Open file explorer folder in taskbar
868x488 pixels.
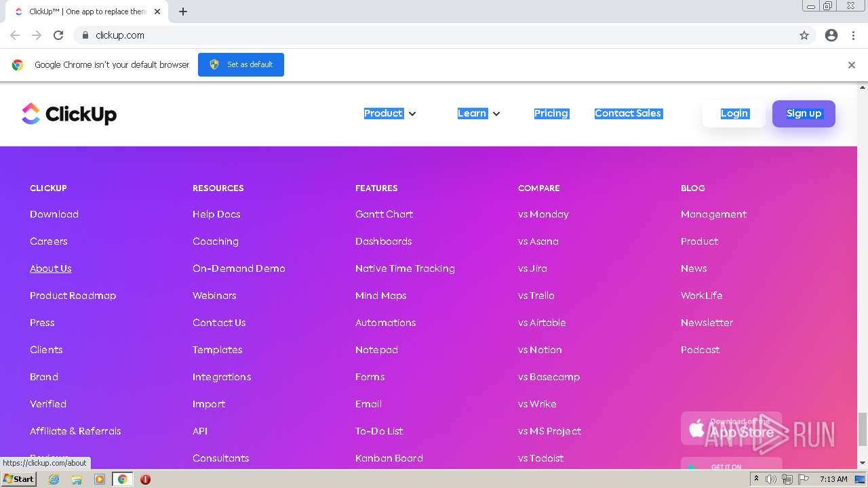point(77,479)
